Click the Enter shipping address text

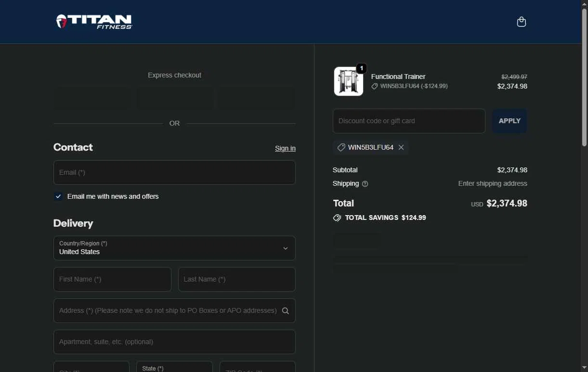493,183
